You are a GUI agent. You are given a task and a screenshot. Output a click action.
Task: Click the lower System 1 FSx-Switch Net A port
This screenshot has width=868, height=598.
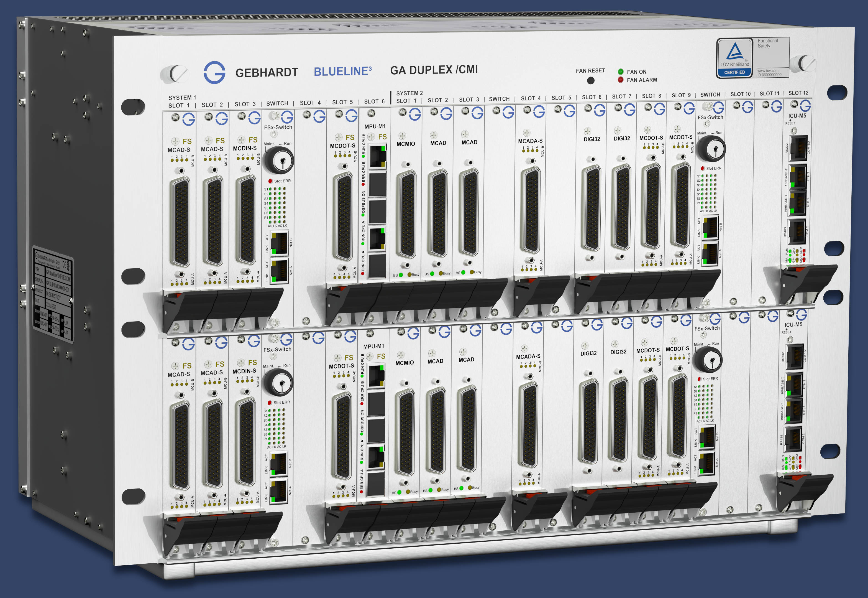pos(278,491)
